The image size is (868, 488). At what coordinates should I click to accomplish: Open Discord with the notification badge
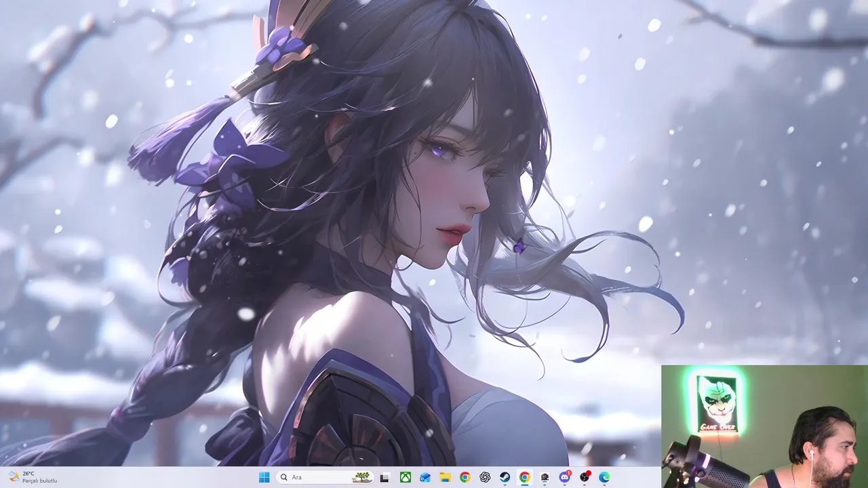click(x=565, y=477)
